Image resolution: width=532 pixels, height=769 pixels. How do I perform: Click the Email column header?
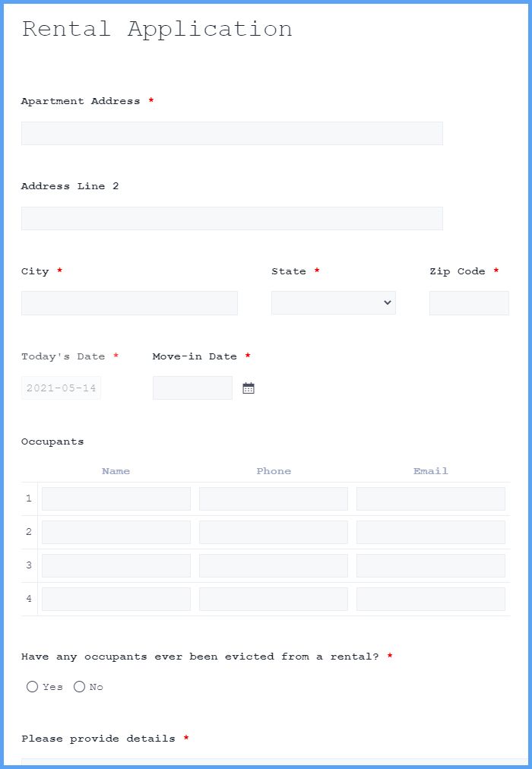(430, 471)
